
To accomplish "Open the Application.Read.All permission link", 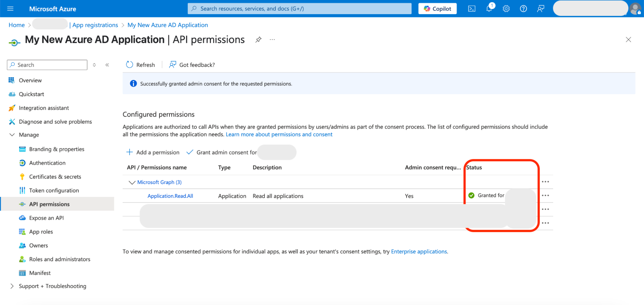I will click(170, 196).
